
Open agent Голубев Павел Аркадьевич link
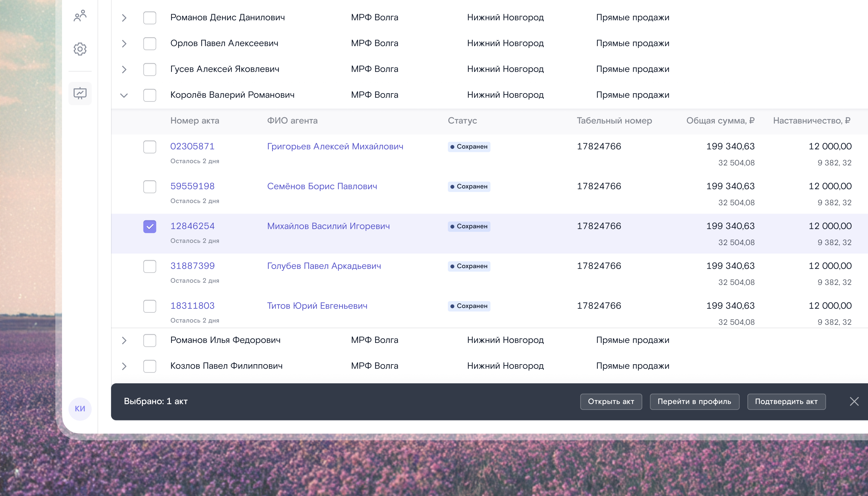click(324, 266)
